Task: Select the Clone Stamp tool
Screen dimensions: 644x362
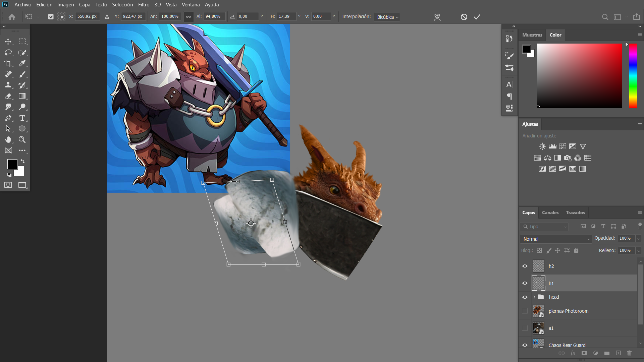Action: tap(8, 85)
